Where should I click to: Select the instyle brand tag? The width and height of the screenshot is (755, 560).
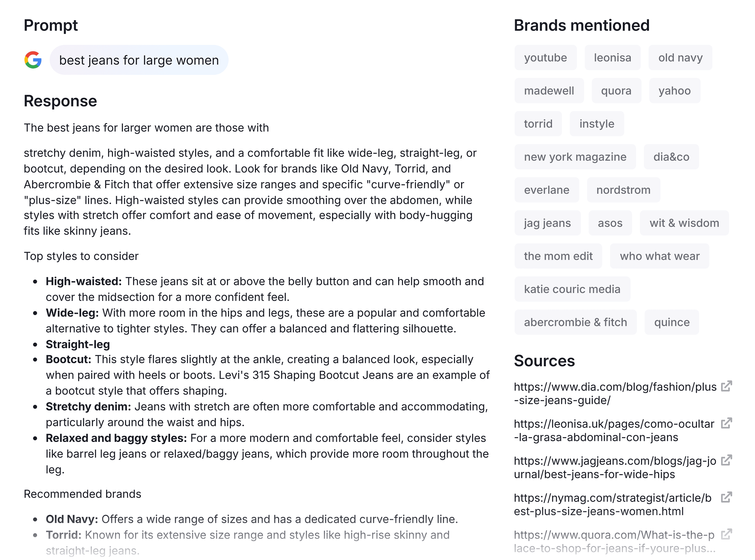pos(597,124)
